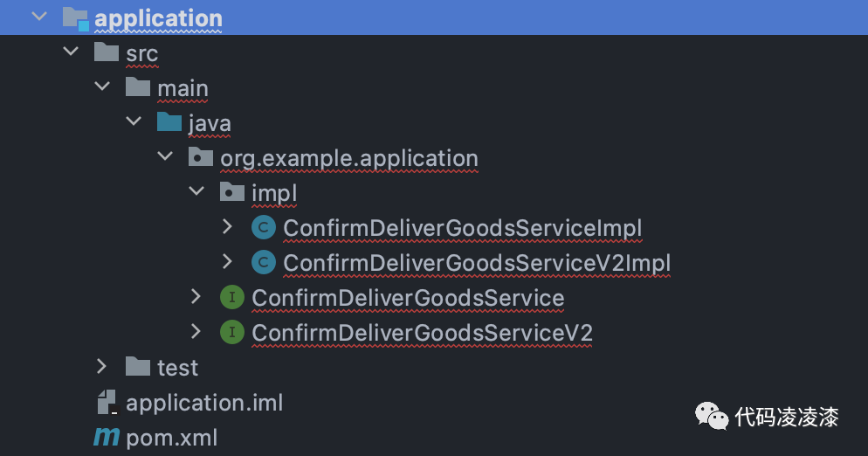Click the application.iml file icon
The width and height of the screenshot is (868, 456).
[107, 403]
